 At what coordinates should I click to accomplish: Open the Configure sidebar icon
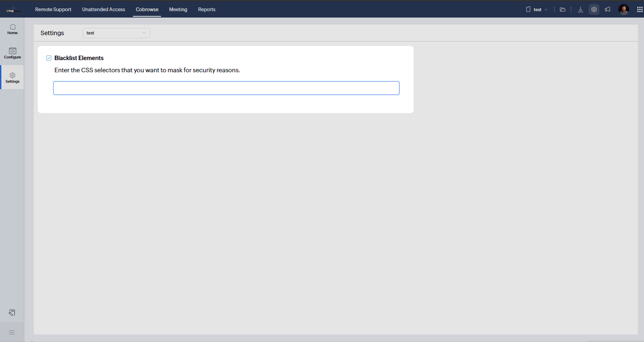click(12, 53)
